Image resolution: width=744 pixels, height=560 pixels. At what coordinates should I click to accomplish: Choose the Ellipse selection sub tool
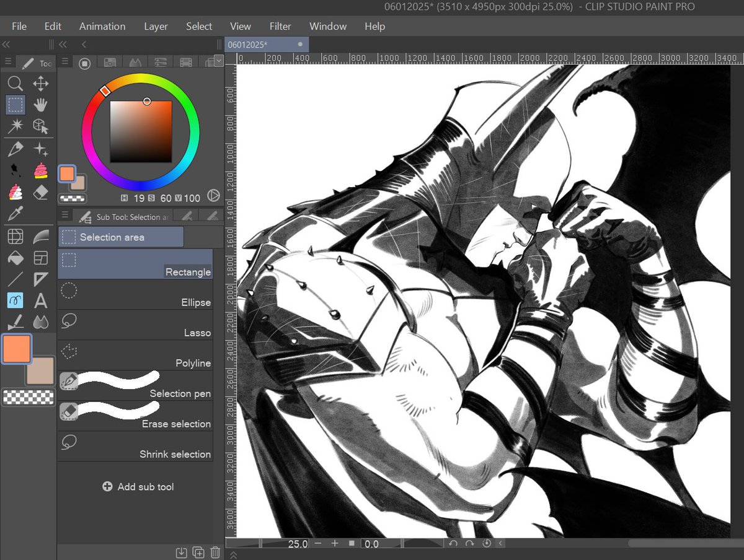pos(135,294)
